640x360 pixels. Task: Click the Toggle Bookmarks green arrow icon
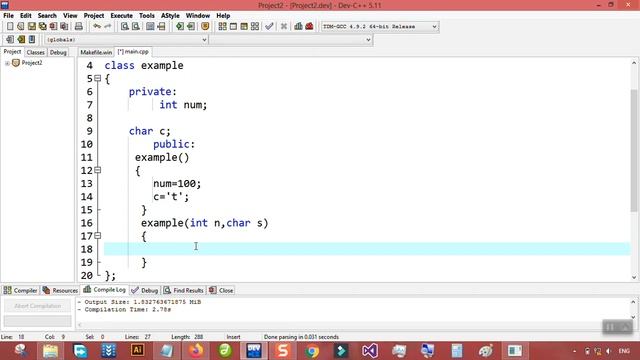pyautogui.click(x=180, y=27)
